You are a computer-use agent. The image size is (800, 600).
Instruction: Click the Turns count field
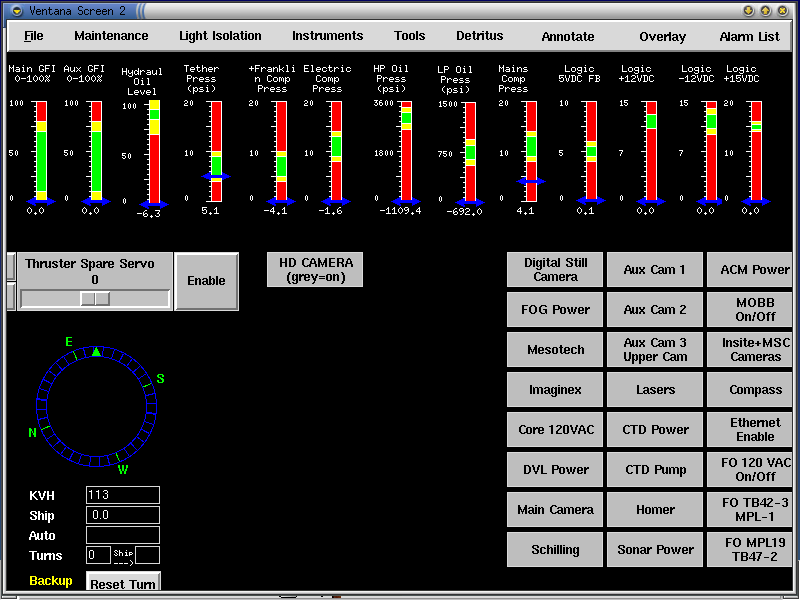tap(98, 555)
